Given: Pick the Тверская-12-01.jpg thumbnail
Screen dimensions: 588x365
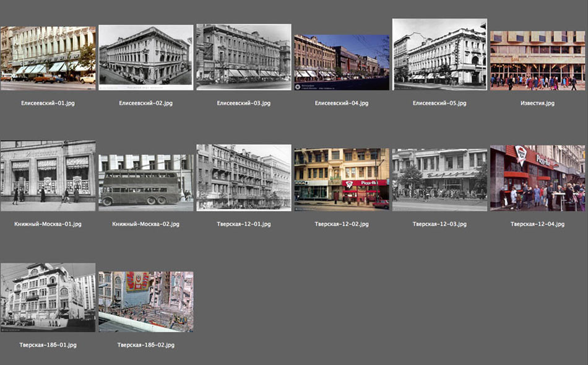Looking at the screenshot, I should tap(243, 178).
